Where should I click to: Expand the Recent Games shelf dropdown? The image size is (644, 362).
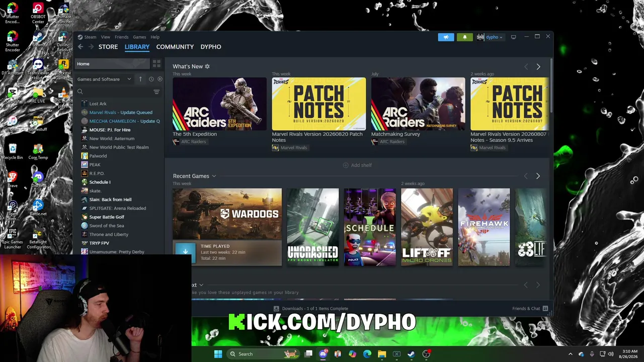pyautogui.click(x=214, y=176)
